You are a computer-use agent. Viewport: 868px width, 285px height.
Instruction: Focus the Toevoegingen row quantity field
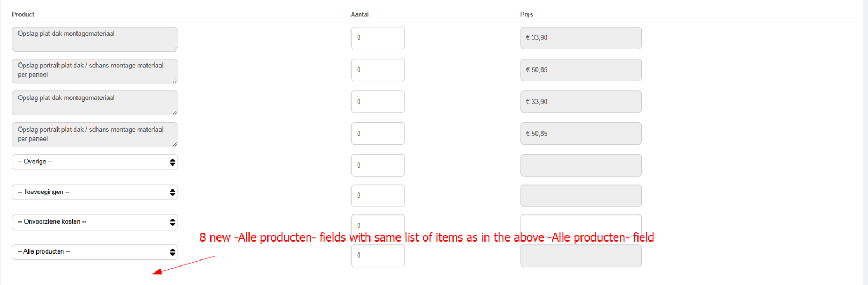point(378,195)
